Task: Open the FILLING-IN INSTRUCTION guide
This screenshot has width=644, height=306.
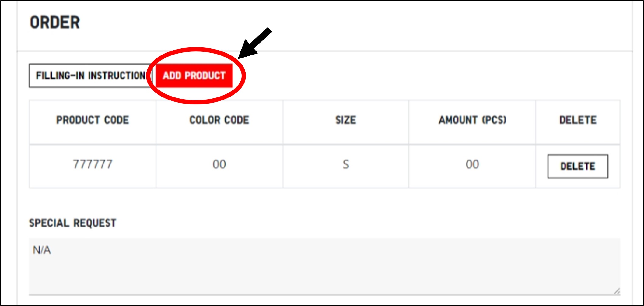Action: pyautogui.click(x=90, y=76)
